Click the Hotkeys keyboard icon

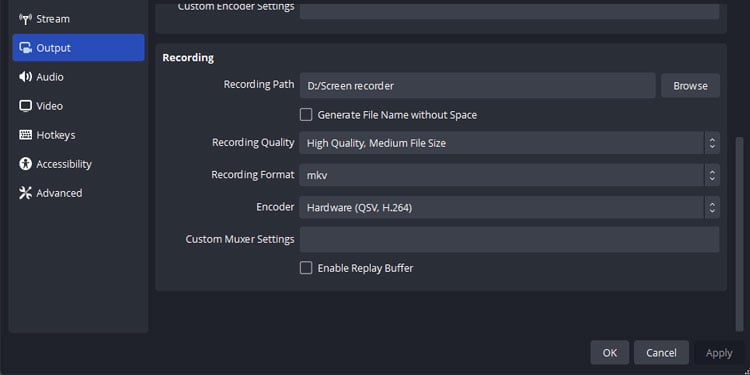[25, 135]
